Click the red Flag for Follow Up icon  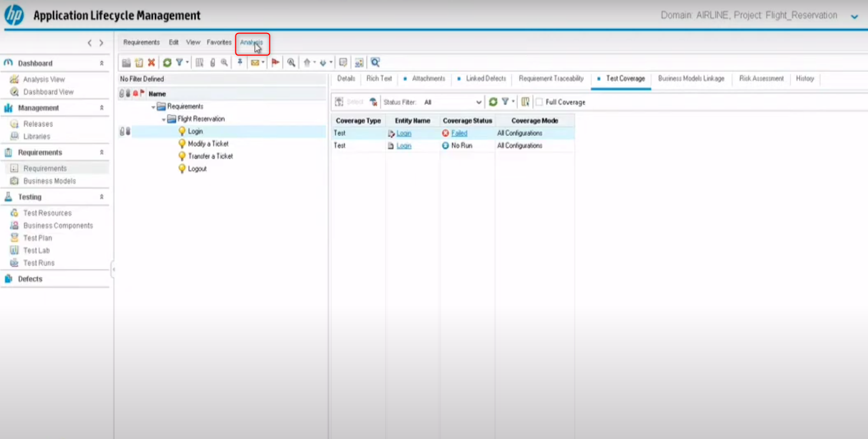click(275, 63)
